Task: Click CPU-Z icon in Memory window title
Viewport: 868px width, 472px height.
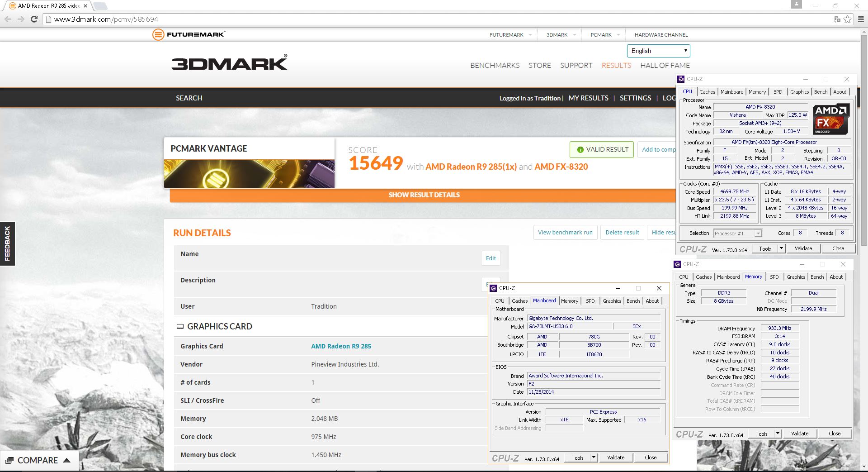Action: click(677, 264)
